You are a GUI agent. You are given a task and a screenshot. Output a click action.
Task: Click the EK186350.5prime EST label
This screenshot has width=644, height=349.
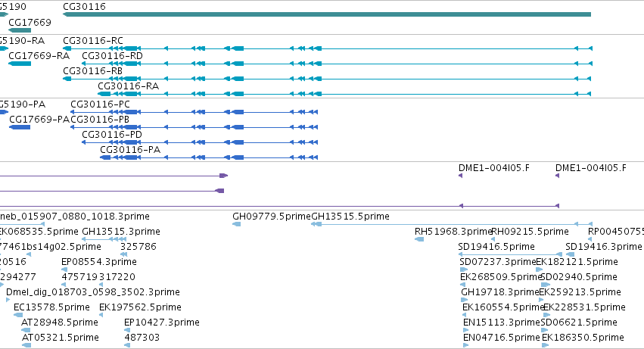point(583,338)
